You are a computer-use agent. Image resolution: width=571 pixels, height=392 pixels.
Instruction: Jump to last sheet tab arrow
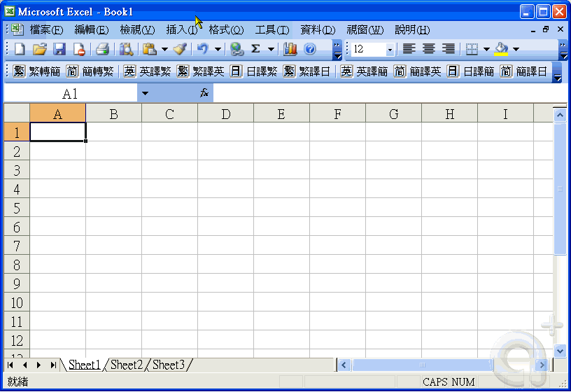[x=53, y=365]
